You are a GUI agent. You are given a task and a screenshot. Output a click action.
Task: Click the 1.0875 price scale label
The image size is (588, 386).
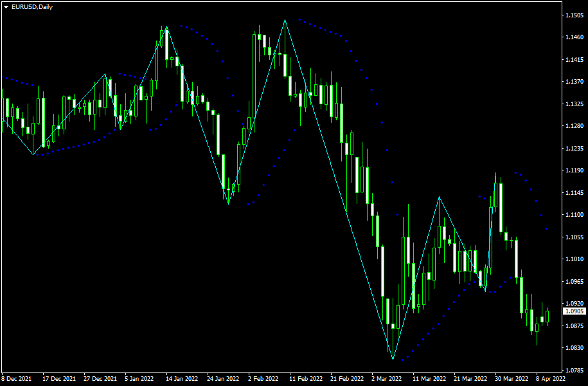(575, 326)
